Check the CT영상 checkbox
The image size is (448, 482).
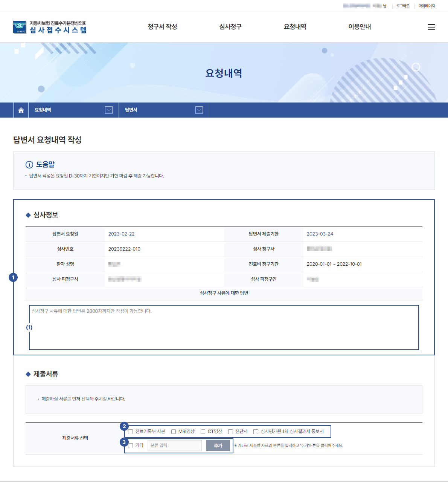pos(203,432)
